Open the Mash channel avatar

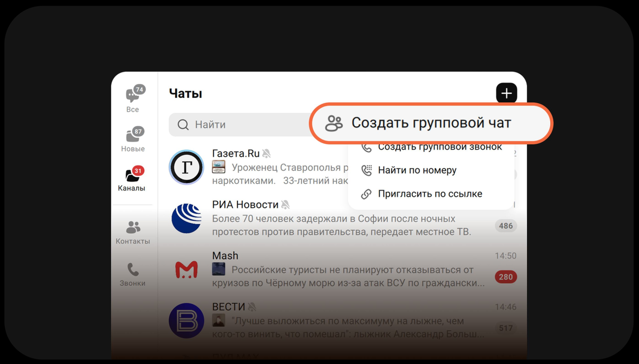click(x=186, y=270)
